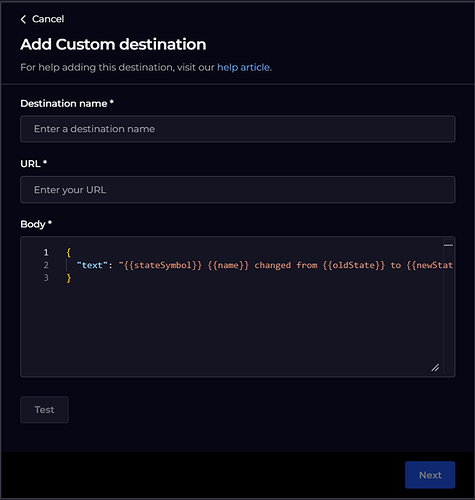
Task: Open the help article link
Action: (x=243, y=67)
